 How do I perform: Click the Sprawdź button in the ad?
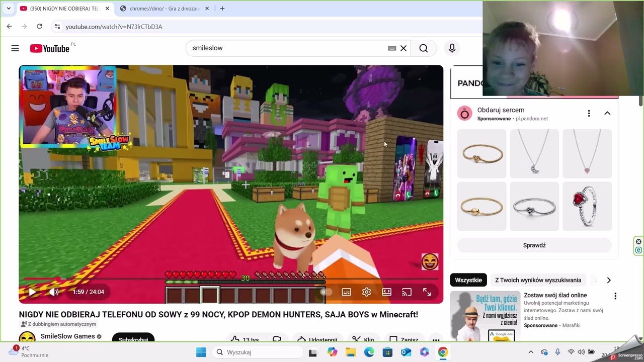click(534, 245)
